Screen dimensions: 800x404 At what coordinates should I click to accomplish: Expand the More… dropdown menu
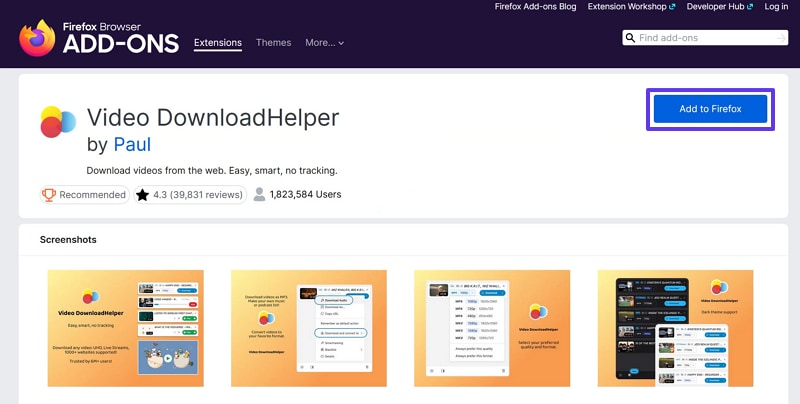click(x=324, y=43)
